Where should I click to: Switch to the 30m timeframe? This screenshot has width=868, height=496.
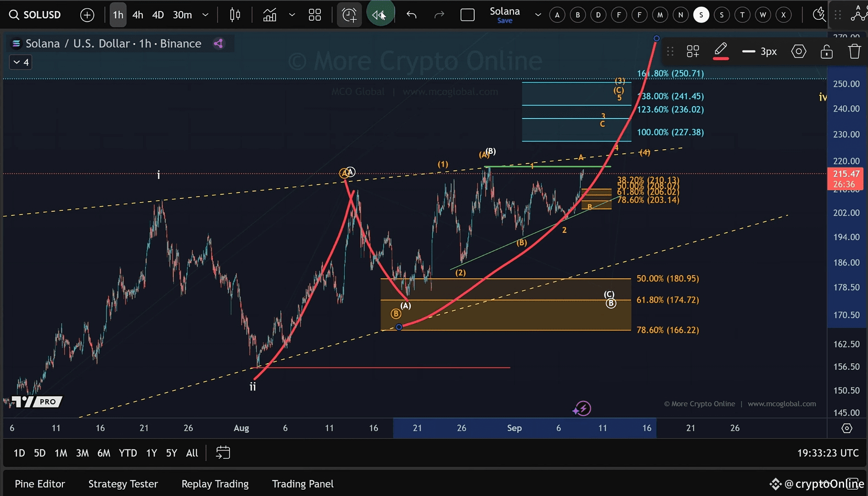point(182,15)
